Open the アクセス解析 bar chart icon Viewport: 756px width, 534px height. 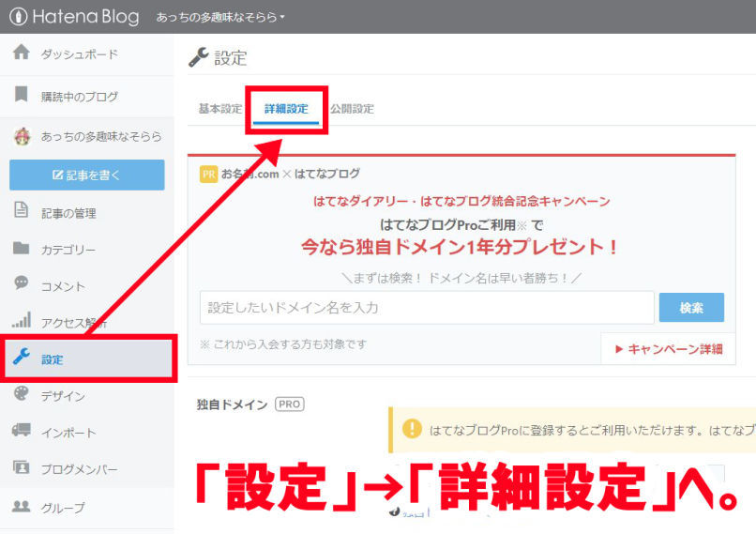tap(22, 320)
